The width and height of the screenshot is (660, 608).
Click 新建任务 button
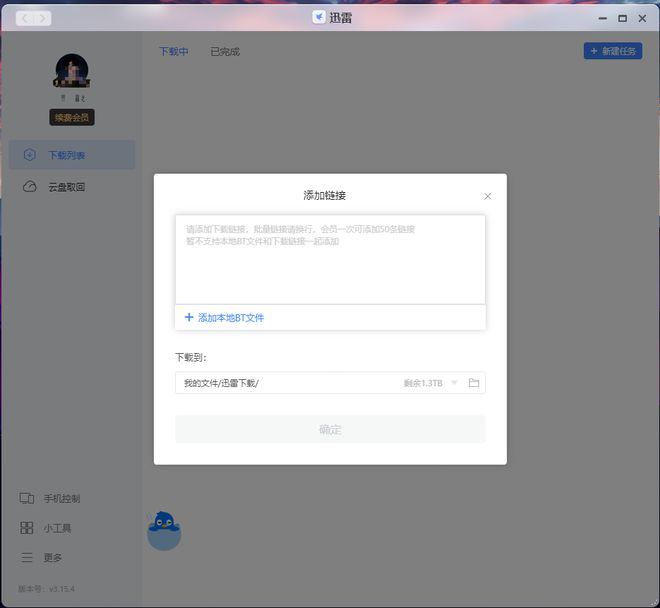(613, 51)
